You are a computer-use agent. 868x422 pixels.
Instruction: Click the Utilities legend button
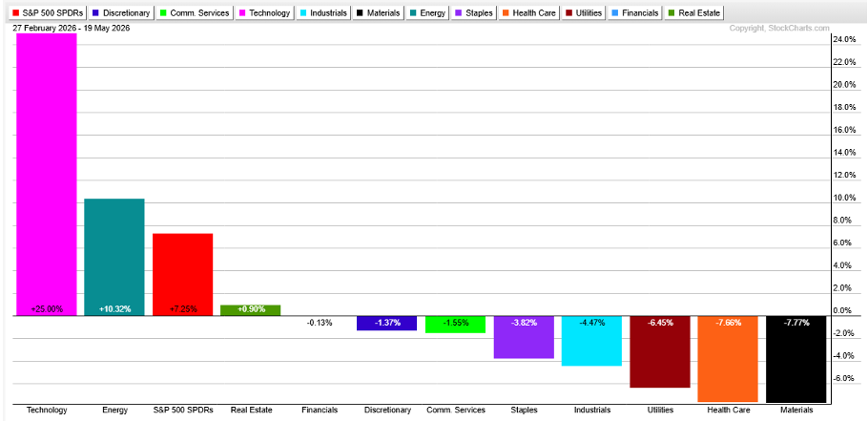coord(584,12)
